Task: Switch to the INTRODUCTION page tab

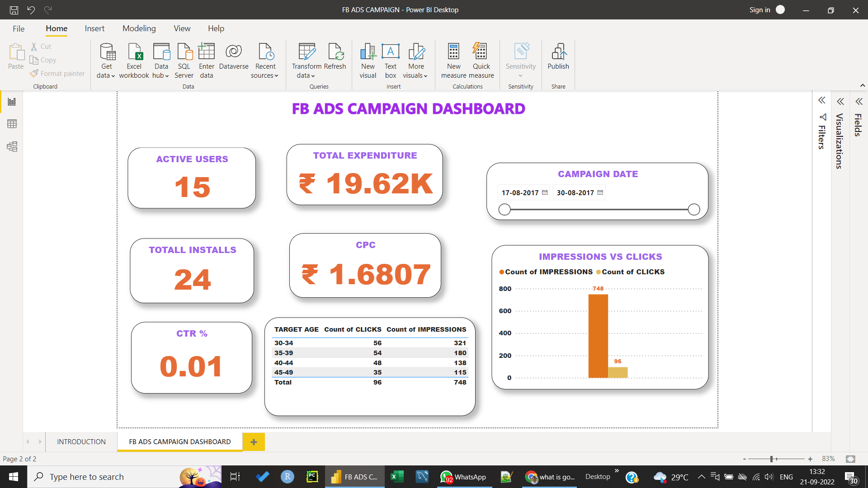Action: click(81, 441)
